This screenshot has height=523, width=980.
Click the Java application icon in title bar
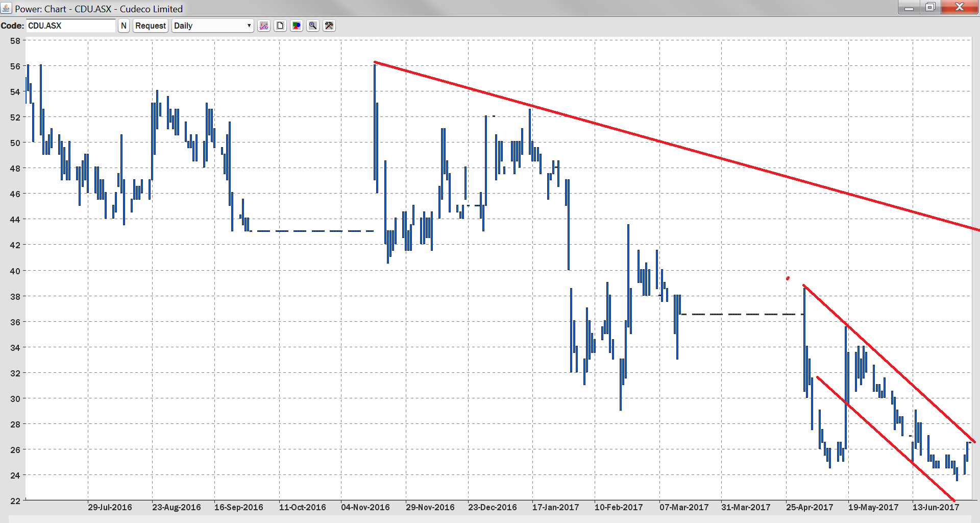click(6, 8)
